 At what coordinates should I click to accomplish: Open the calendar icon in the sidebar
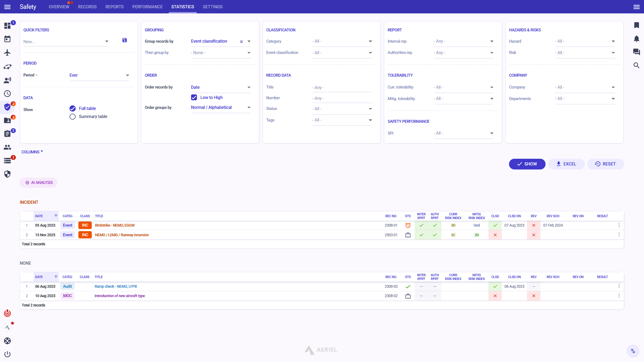pyautogui.click(x=7, y=39)
